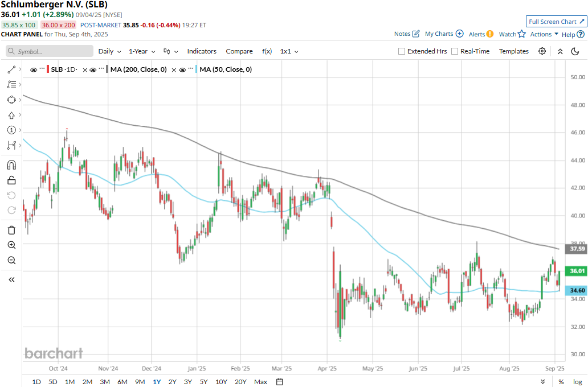Click the SLB series red color swatch

[x=48, y=69]
